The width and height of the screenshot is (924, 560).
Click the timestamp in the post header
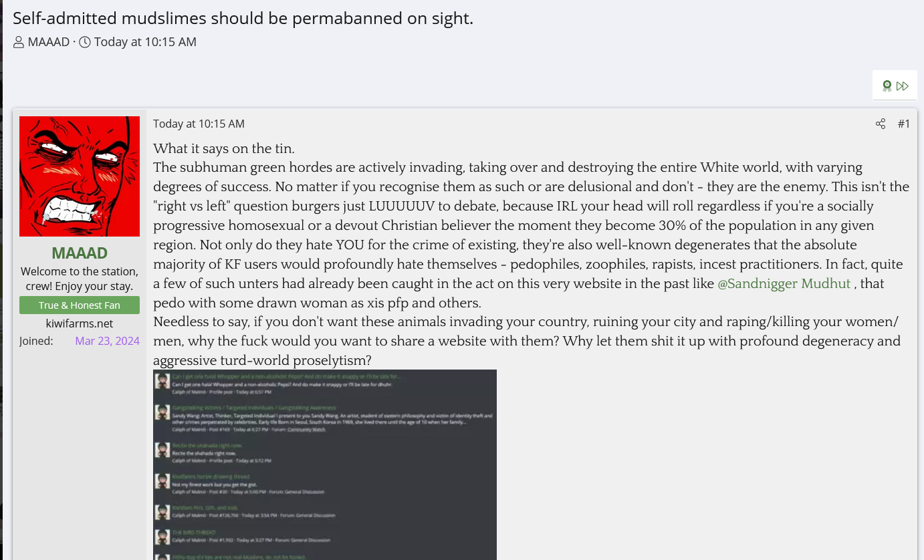(x=199, y=124)
